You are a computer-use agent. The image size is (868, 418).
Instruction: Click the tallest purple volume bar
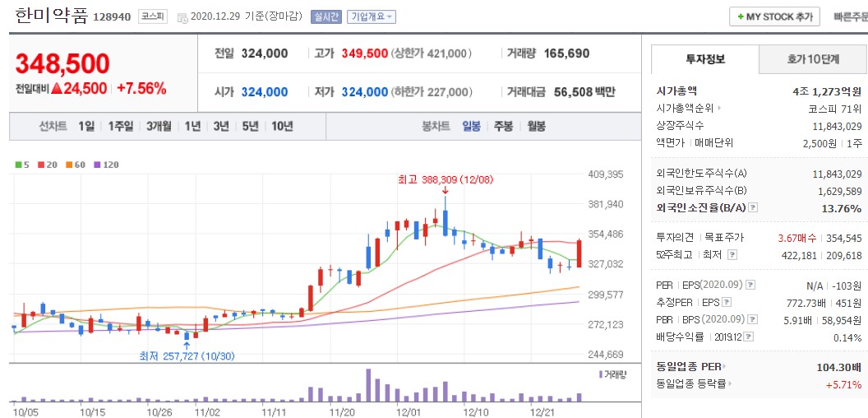tap(368, 385)
